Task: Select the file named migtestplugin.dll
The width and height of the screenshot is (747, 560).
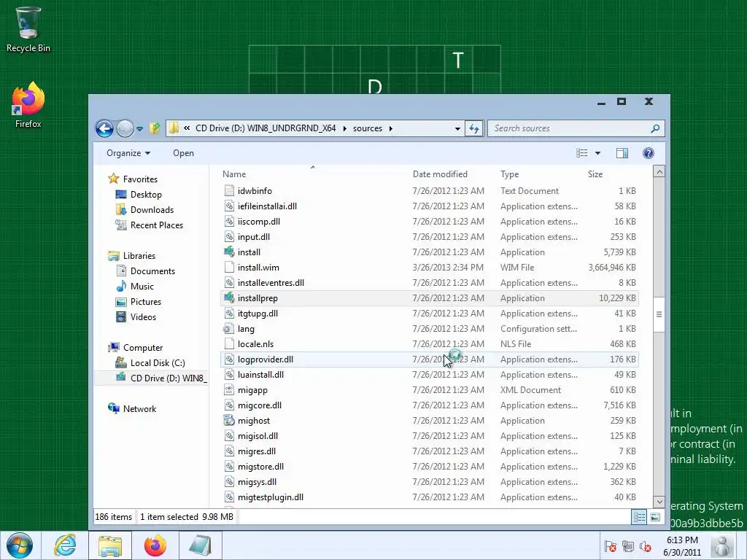Action: 271,497
